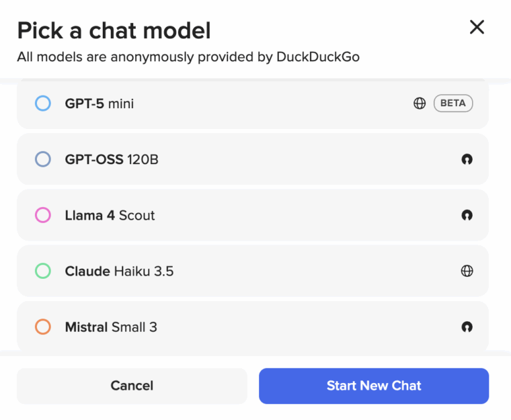The image size is (511, 420).
Task: Click the GPT-5 mini model name
Action: click(x=100, y=103)
